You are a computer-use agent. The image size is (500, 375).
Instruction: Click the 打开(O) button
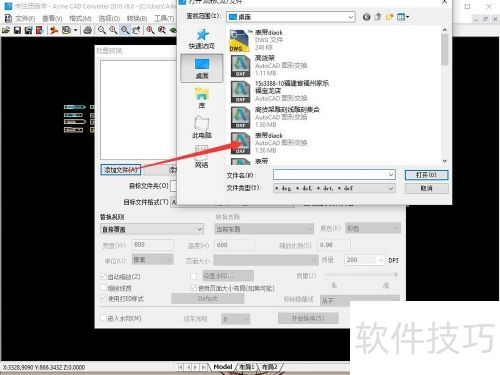point(426,175)
